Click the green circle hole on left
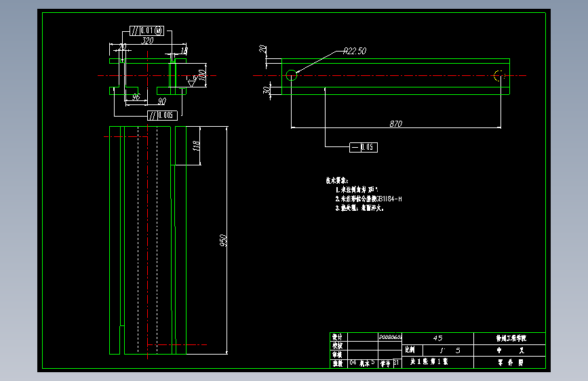Image resolution: width=588 pixels, height=381 pixels. click(292, 75)
